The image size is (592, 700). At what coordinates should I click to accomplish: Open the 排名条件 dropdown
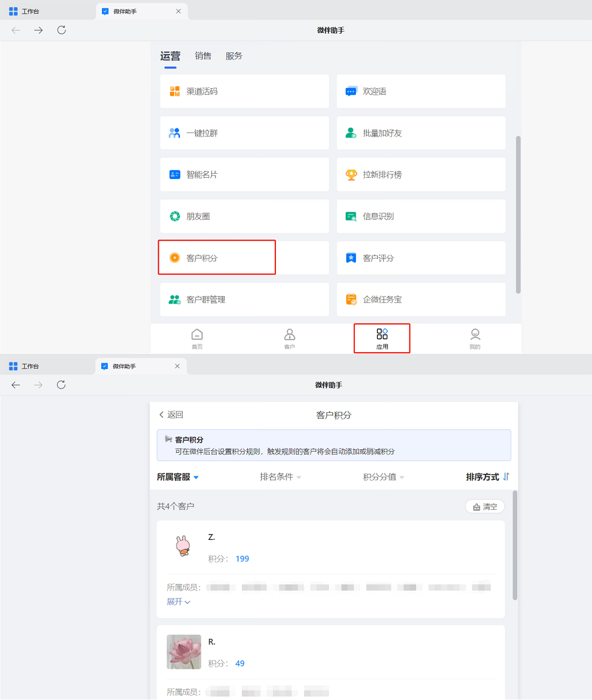[x=281, y=477]
